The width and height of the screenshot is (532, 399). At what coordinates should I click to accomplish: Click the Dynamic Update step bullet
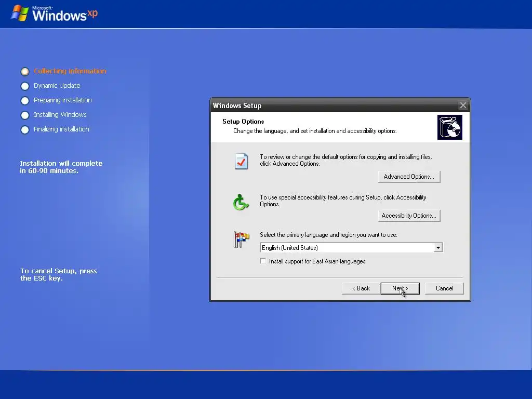click(x=25, y=86)
